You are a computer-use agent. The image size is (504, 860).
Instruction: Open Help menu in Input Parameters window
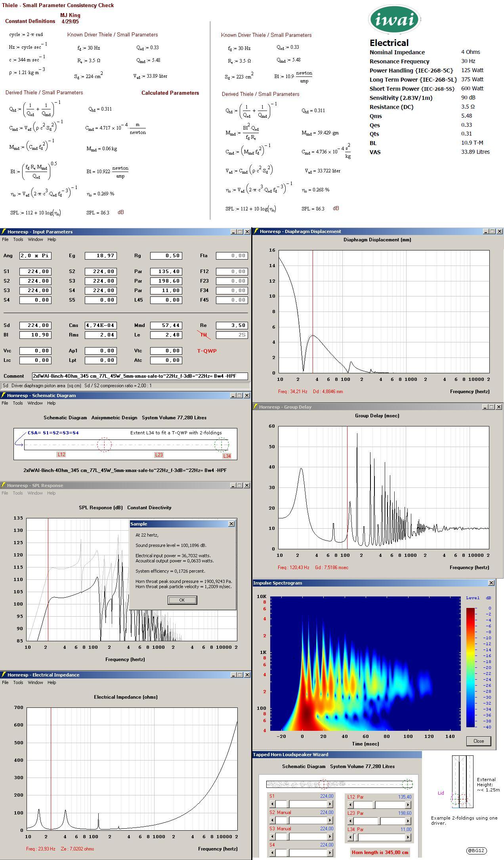point(52,239)
